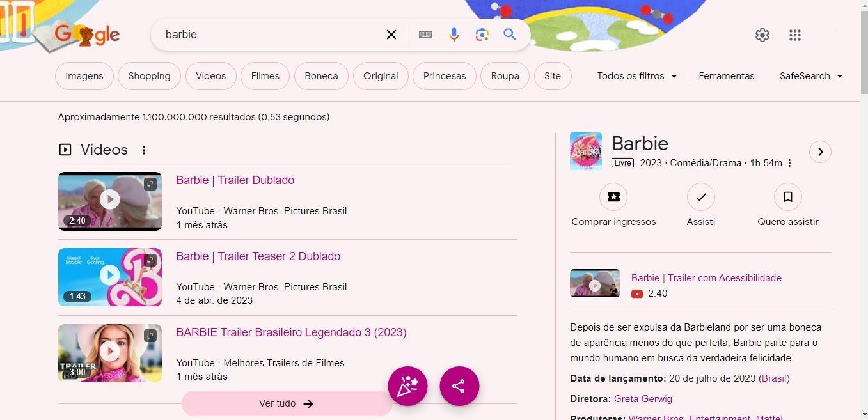The image size is (868, 420).
Task: Clear the search box with the X icon
Action: tap(391, 35)
